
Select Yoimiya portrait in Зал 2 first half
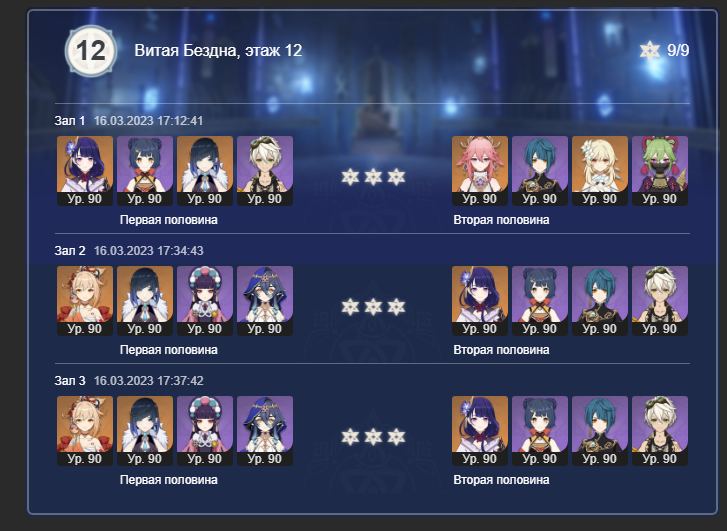coord(85,301)
